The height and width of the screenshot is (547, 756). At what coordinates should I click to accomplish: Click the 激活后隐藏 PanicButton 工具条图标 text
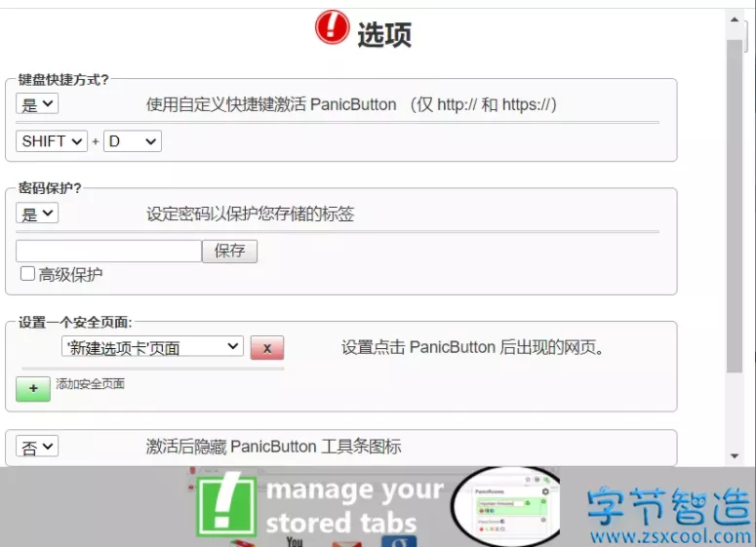pyautogui.click(x=273, y=447)
